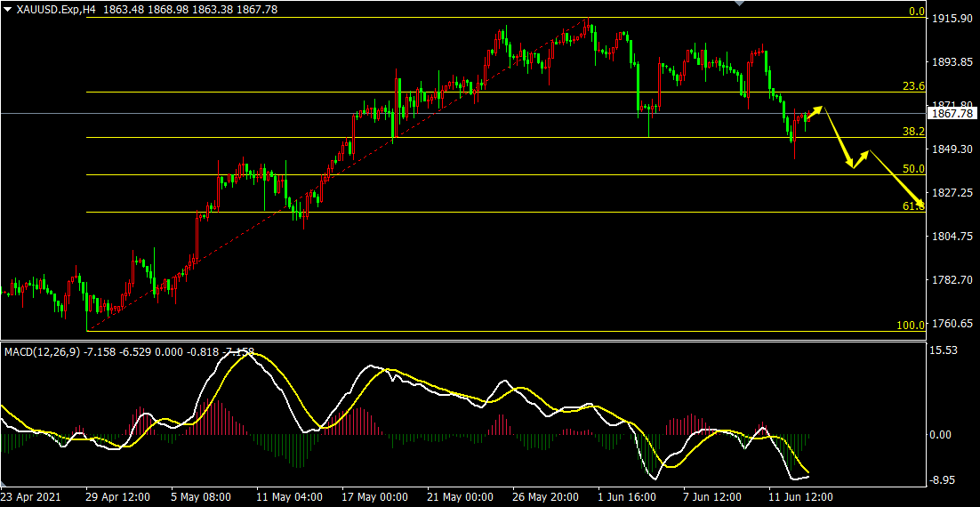Click the 1 Jun 16:00 time axis label
Viewport: 980px width, 507px height.
point(626,497)
